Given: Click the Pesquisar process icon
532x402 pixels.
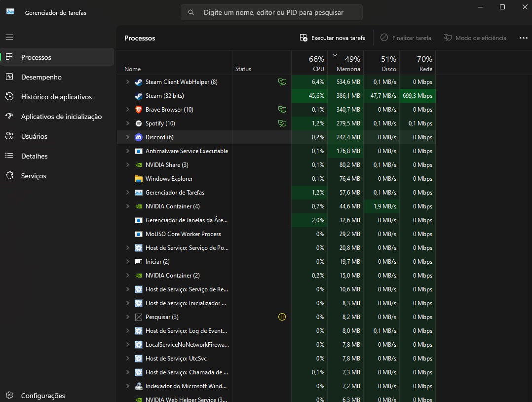Looking at the screenshot, I should 138,317.
